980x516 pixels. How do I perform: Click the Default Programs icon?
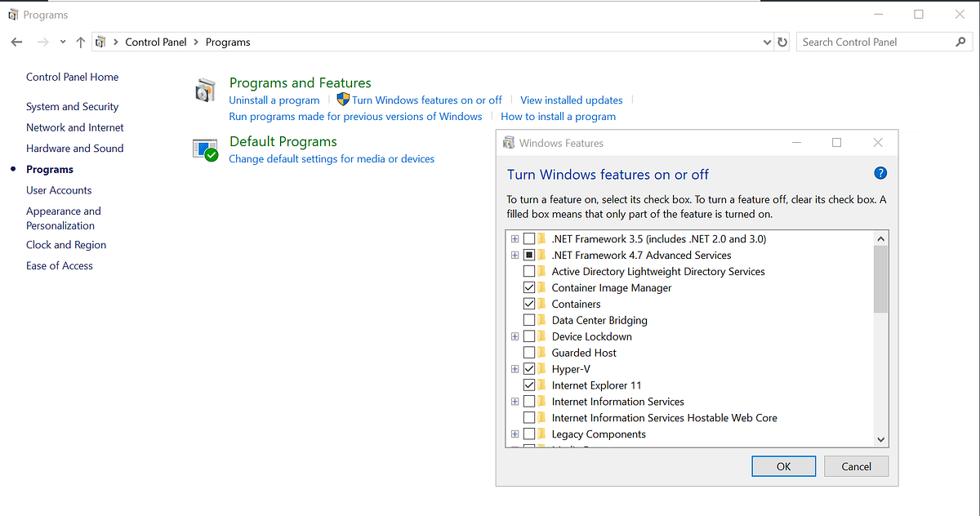click(205, 149)
